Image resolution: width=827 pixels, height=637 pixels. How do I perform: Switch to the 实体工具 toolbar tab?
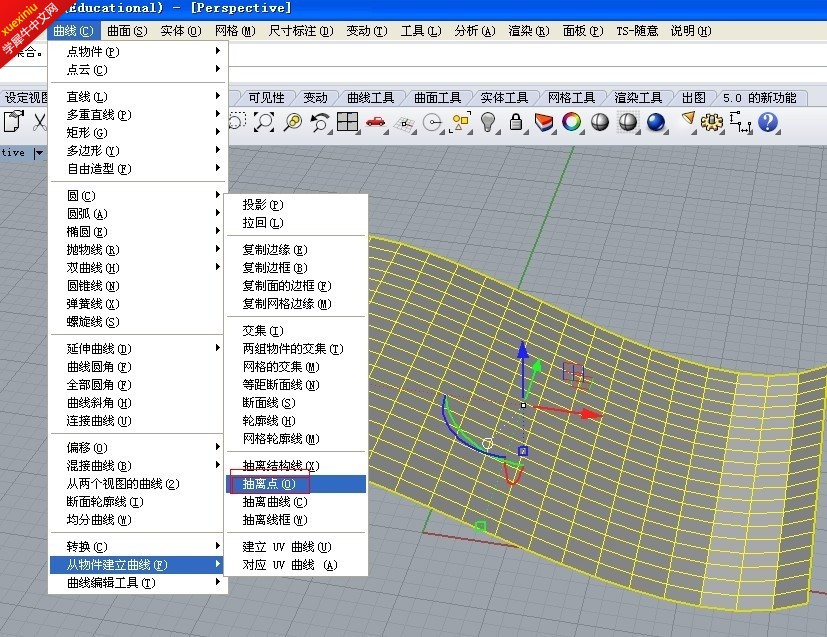point(504,98)
